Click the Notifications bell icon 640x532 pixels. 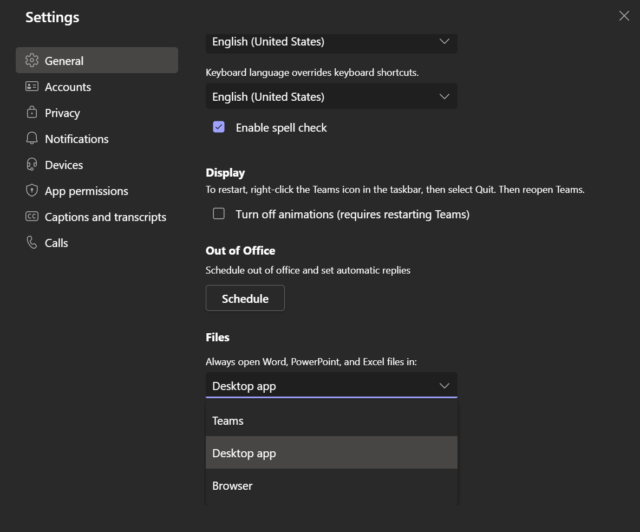32,139
